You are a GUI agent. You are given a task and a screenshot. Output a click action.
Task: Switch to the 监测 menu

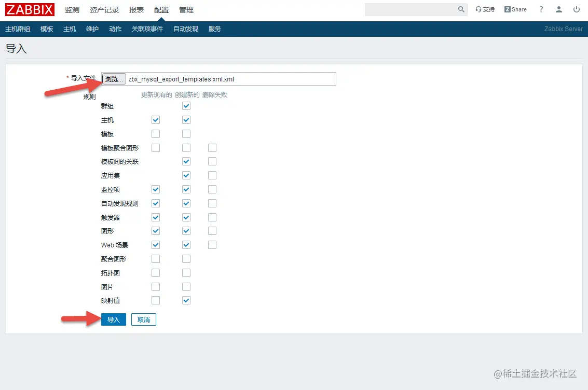(72, 9)
